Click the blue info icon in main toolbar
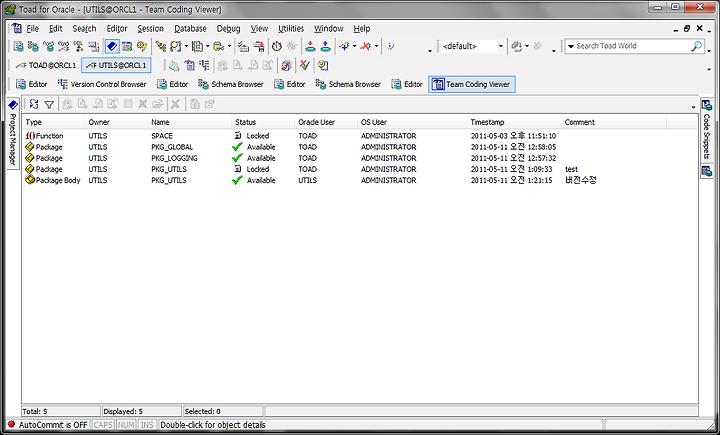The image size is (720, 435). pyautogui.click(x=390, y=46)
